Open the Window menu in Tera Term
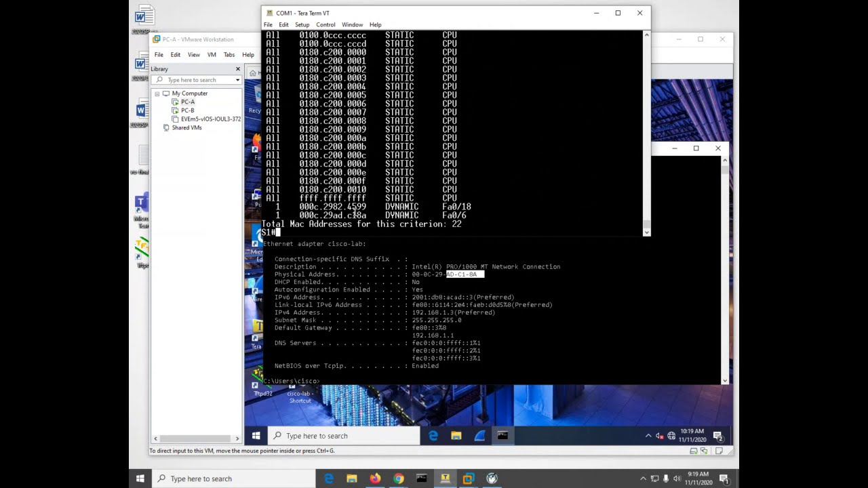The width and height of the screenshot is (868, 488). coord(352,24)
